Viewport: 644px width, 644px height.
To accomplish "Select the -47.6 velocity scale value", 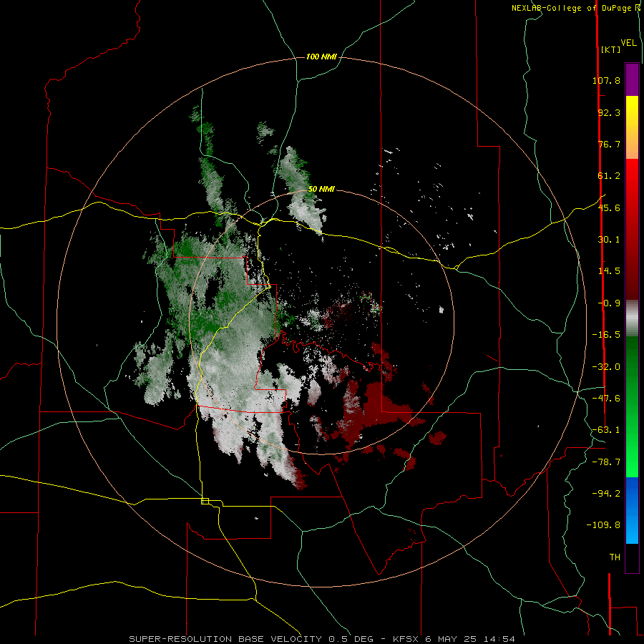I will click(x=606, y=399).
